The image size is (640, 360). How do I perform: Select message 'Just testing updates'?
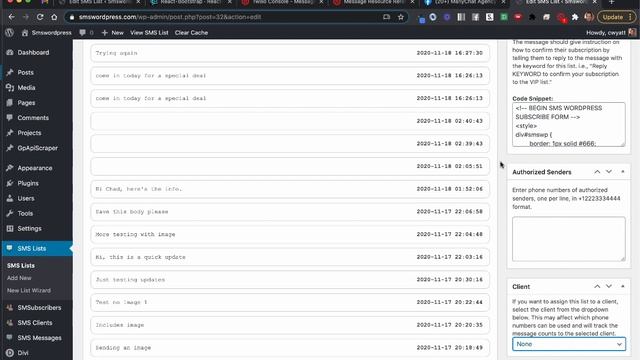point(290,280)
